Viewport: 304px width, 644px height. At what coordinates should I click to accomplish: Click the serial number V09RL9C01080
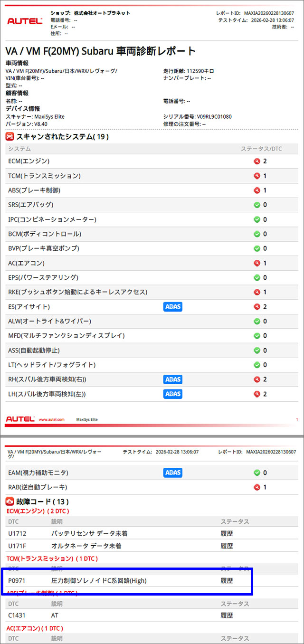click(214, 116)
